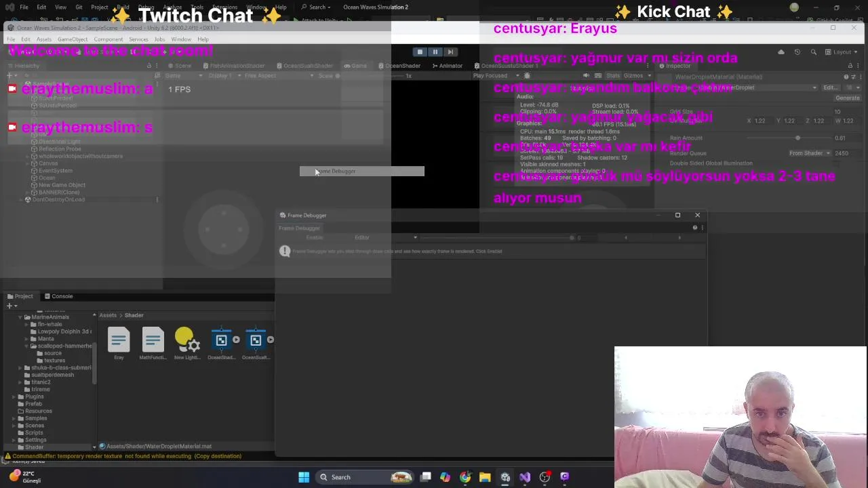Open the Render Queue From Shader dropdown
This screenshot has width=868, height=488.
[810, 153]
